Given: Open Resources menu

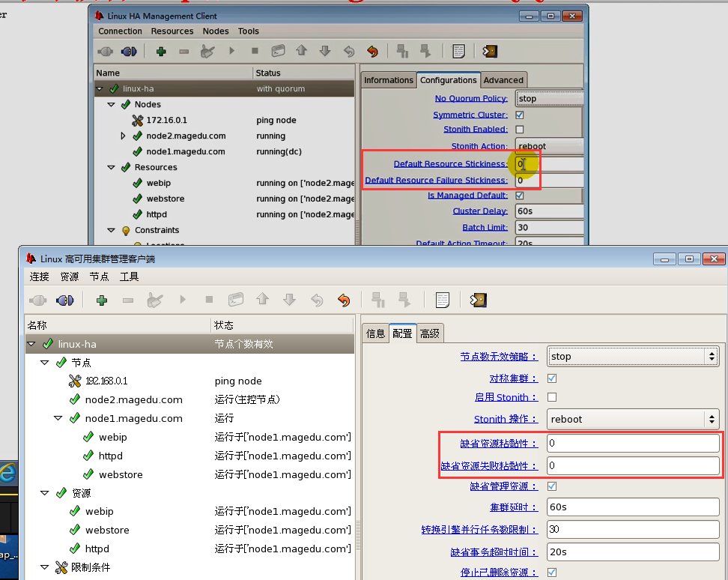Looking at the screenshot, I should pos(172,31).
